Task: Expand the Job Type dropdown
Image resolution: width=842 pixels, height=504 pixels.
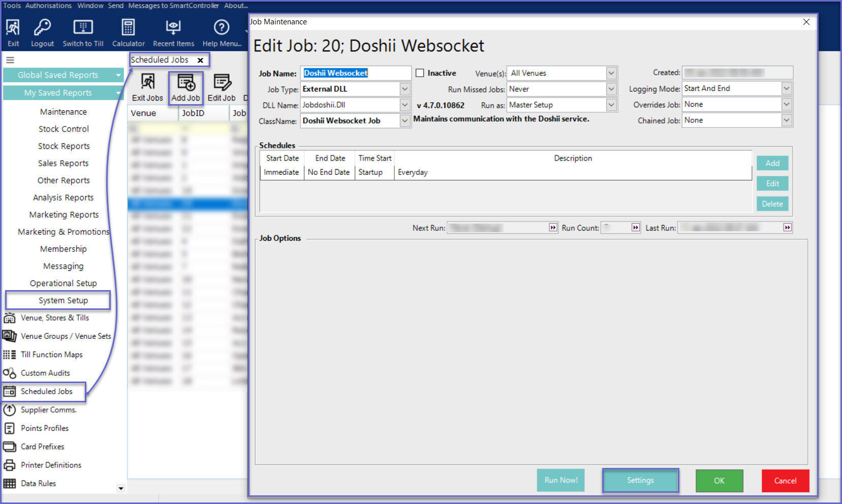Action: [404, 89]
